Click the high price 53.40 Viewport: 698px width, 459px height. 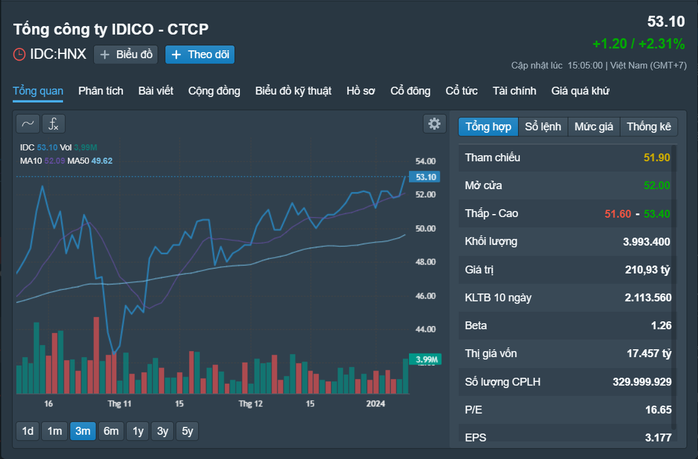point(657,214)
